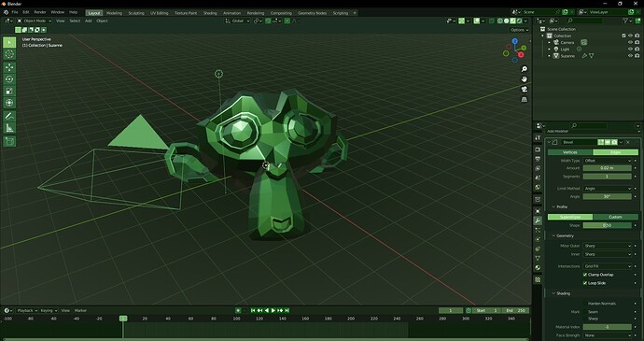Select the Cursor tool in the toolbar
Viewport: 644px width, 341px height.
pyautogui.click(x=9, y=54)
